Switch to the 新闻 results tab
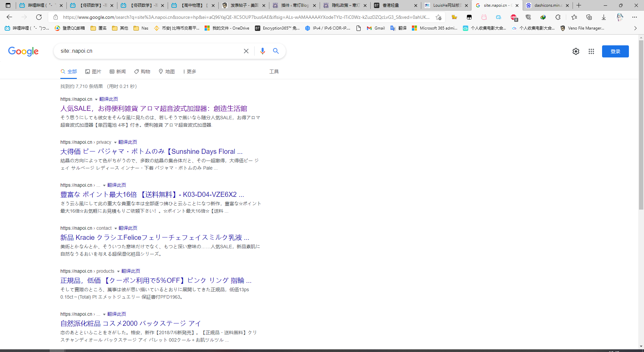Viewport: 644px width, 352px height. pyautogui.click(x=118, y=72)
